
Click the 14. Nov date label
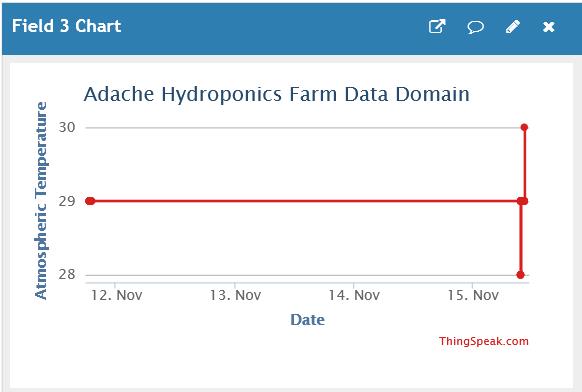pos(354,295)
